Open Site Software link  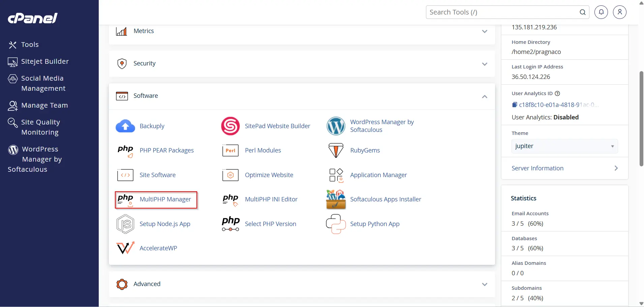click(157, 175)
